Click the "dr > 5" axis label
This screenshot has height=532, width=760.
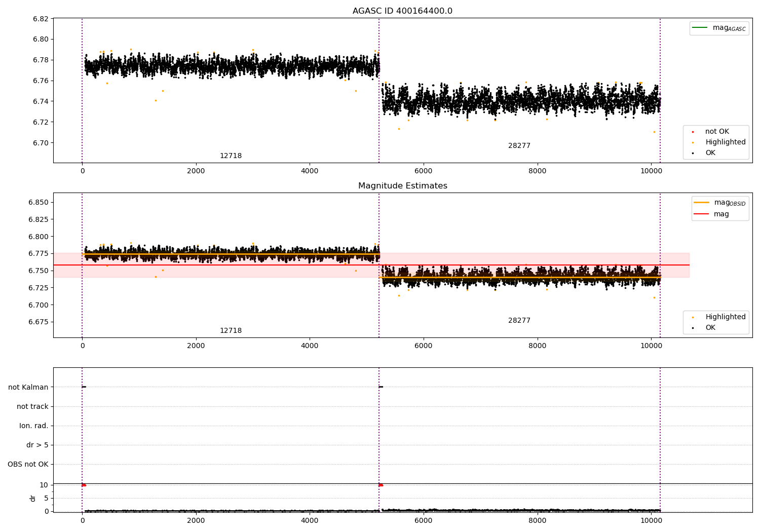coord(37,445)
